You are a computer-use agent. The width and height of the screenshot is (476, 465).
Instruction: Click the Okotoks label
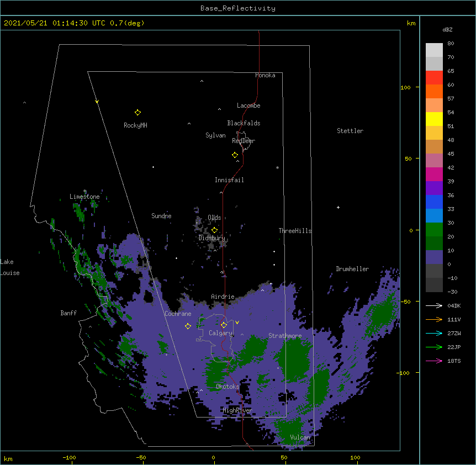pos(228,387)
